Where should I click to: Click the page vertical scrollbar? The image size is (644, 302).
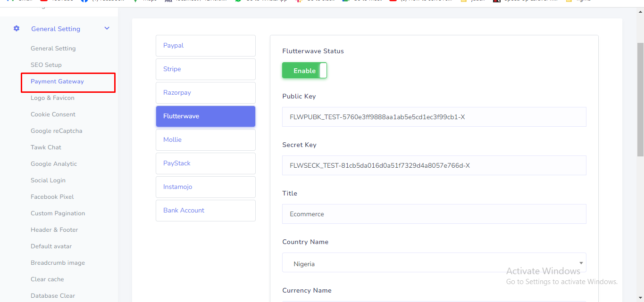click(640, 99)
